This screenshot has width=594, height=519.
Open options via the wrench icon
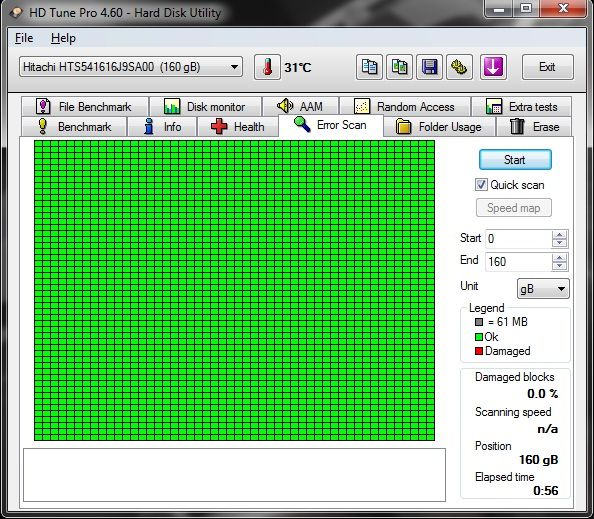[459, 67]
